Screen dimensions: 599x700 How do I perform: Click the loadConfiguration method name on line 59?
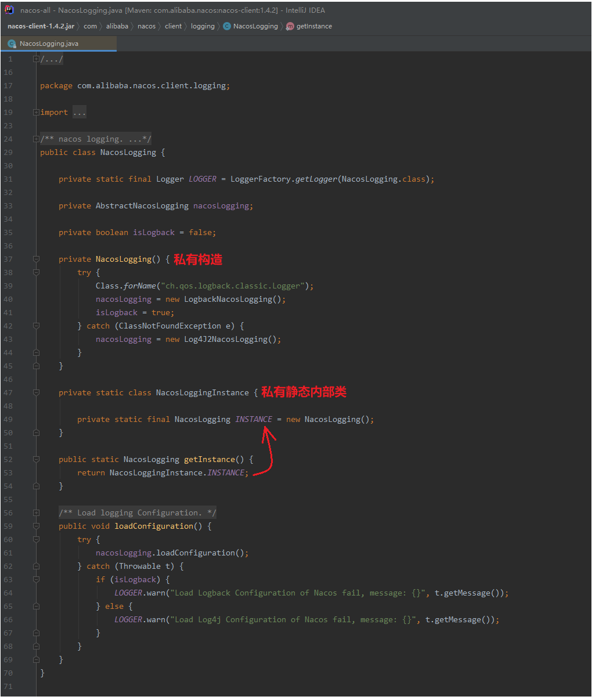pos(154,526)
